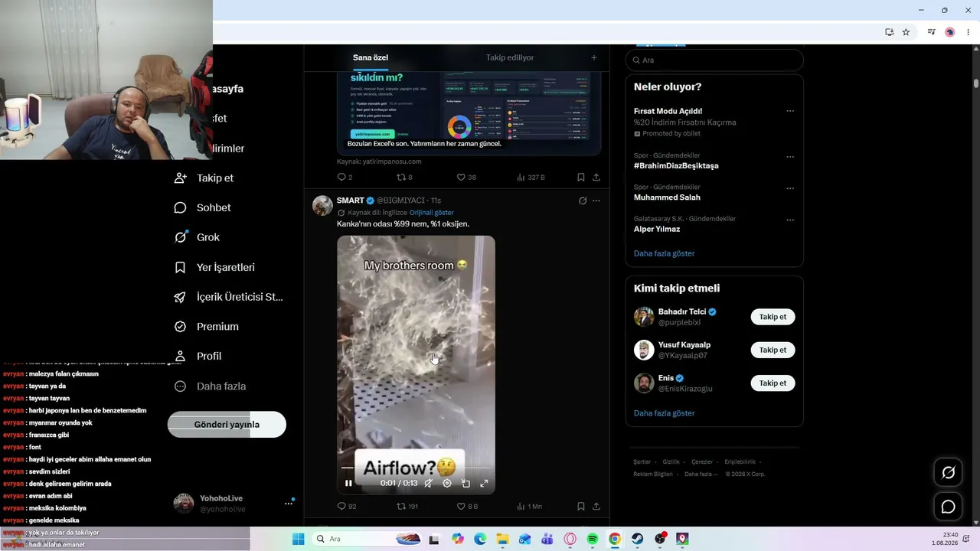Viewport: 980px width, 551px height.
Task: Click the Takip et person-plus icon
Action: click(181, 178)
